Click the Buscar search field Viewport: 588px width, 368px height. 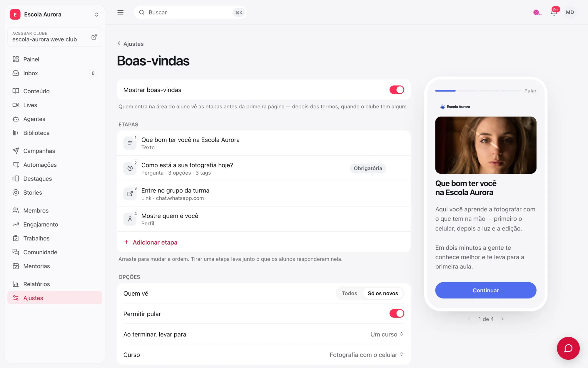tap(190, 12)
